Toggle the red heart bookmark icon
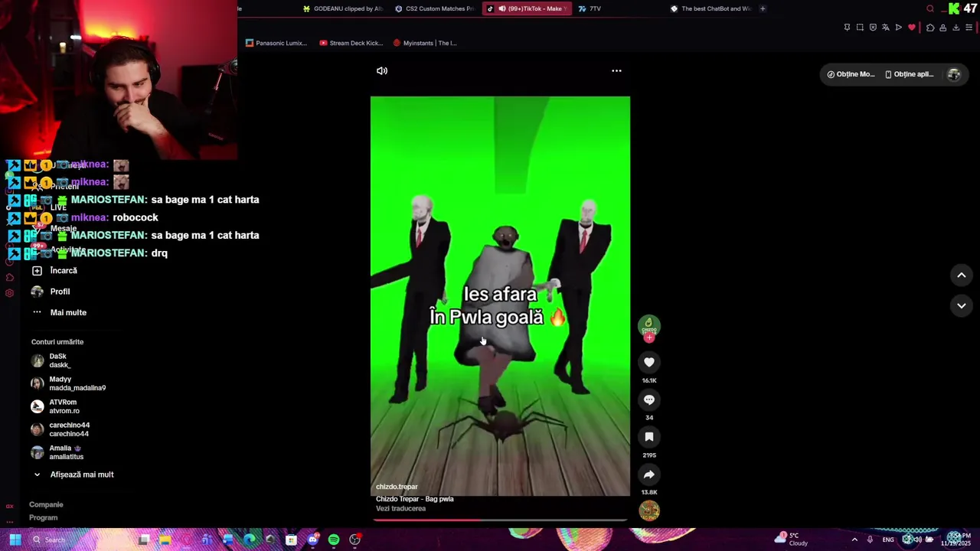The image size is (980, 551). click(911, 28)
